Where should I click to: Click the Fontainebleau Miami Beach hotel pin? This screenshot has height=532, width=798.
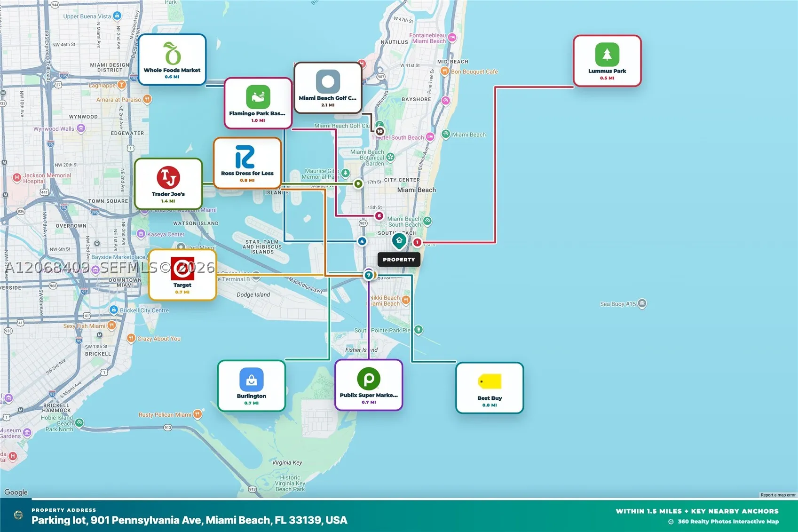pyautogui.click(x=452, y=38)
